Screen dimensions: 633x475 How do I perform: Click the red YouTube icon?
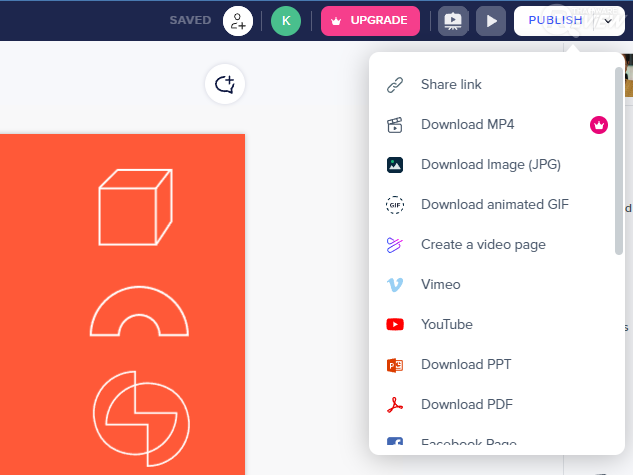395,324
